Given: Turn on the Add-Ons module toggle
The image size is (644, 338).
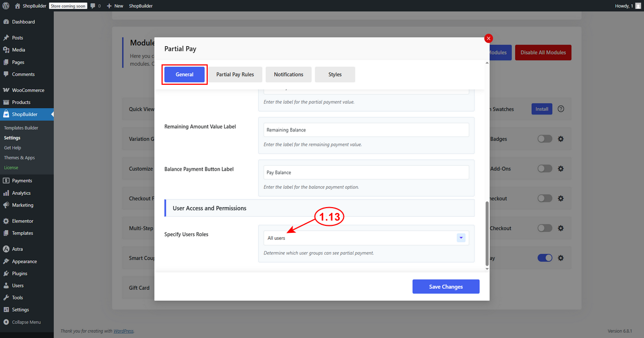Looking at the screenshot, I should 544,168.
